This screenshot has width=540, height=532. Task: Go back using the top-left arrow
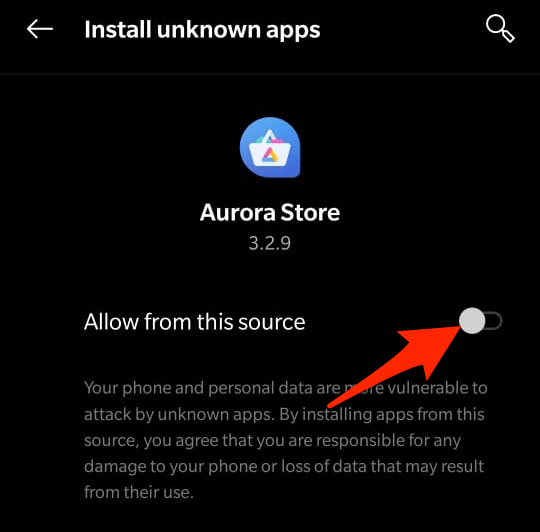40,29
